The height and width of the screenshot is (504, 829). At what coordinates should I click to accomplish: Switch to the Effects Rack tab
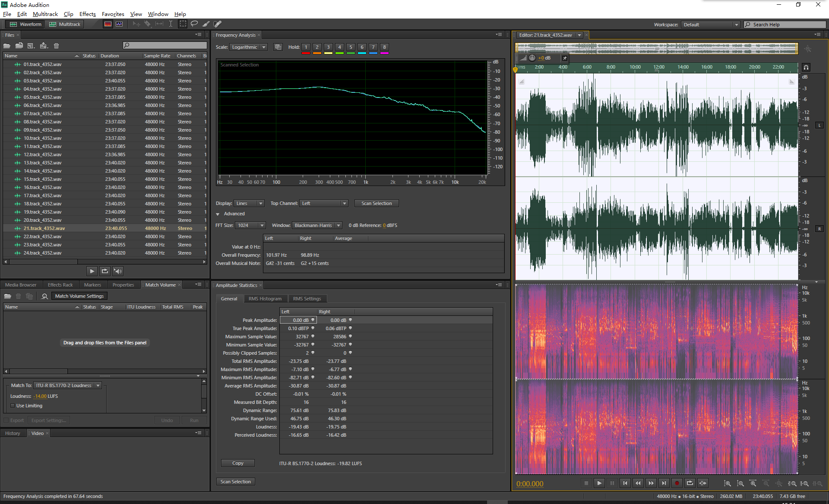coord(60,285)
